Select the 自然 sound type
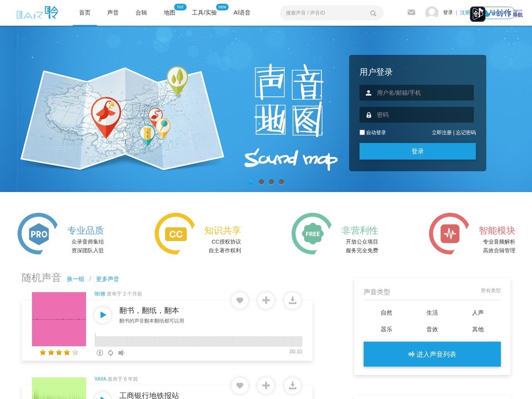532x399 pixels. [387, 313]
